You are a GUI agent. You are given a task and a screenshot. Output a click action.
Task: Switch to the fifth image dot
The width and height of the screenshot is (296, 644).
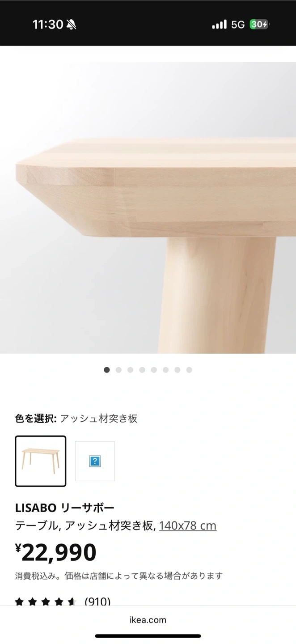(x=154, y=370)
